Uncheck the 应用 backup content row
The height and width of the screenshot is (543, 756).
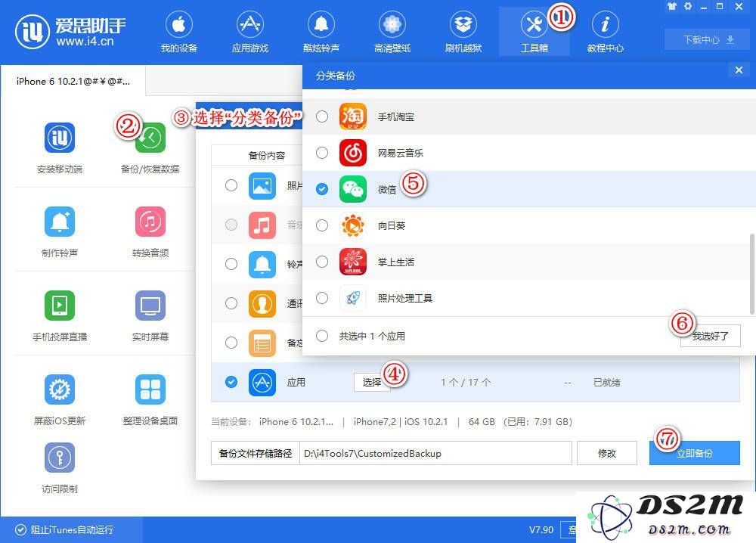coord(231,383)
